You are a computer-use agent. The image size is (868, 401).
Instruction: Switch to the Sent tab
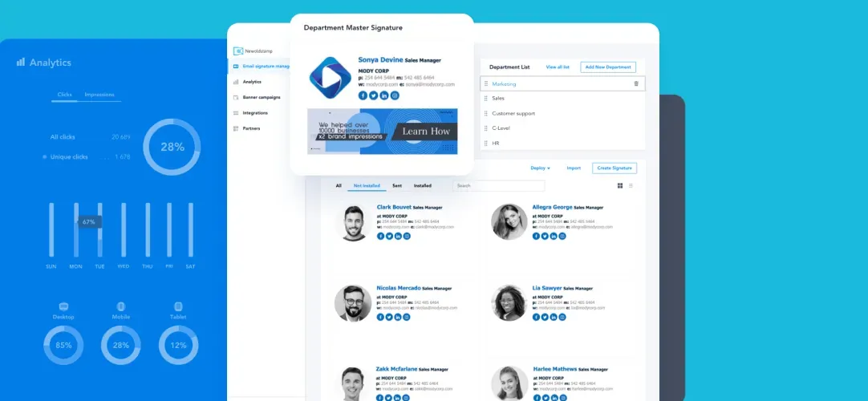pos(397,186)
